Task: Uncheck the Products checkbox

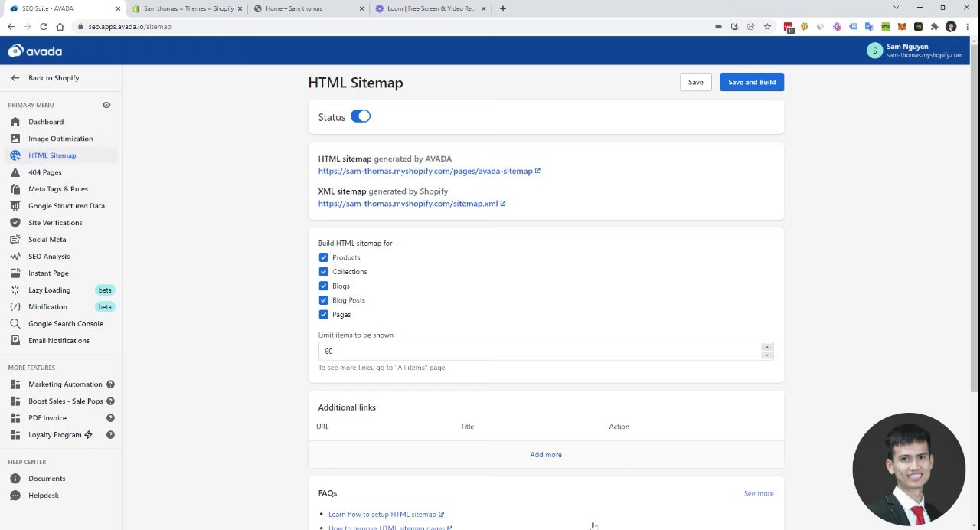Action: (x=324, y=257)
